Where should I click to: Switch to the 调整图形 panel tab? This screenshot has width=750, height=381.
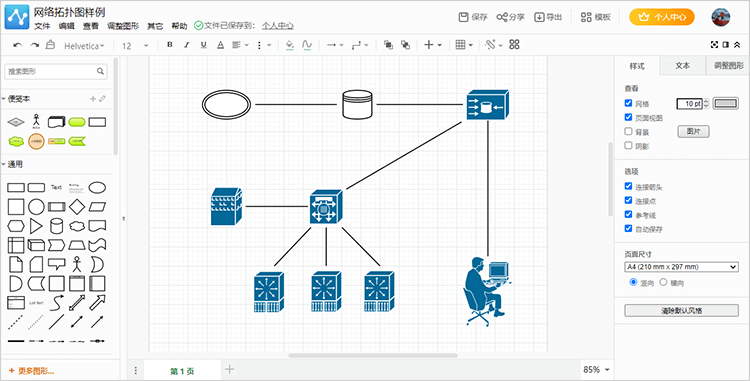(728, 65)
